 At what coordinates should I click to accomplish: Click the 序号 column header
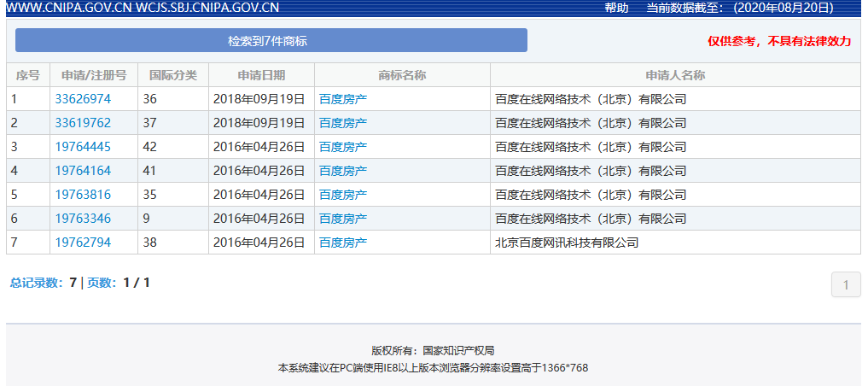tap(28, 75)
